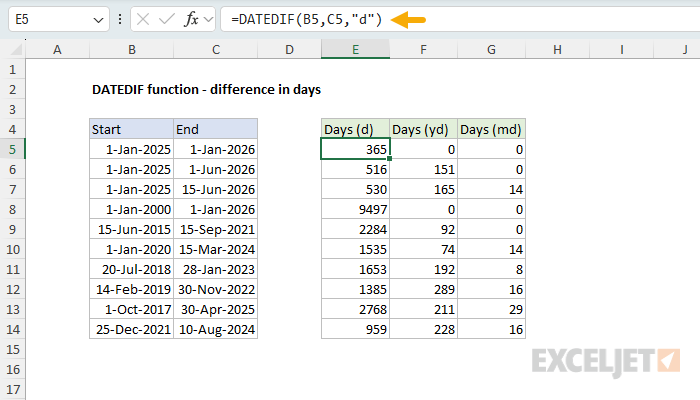Click the 'End' header cell
This screenshot has height=400, width=700.
point(216,129)
